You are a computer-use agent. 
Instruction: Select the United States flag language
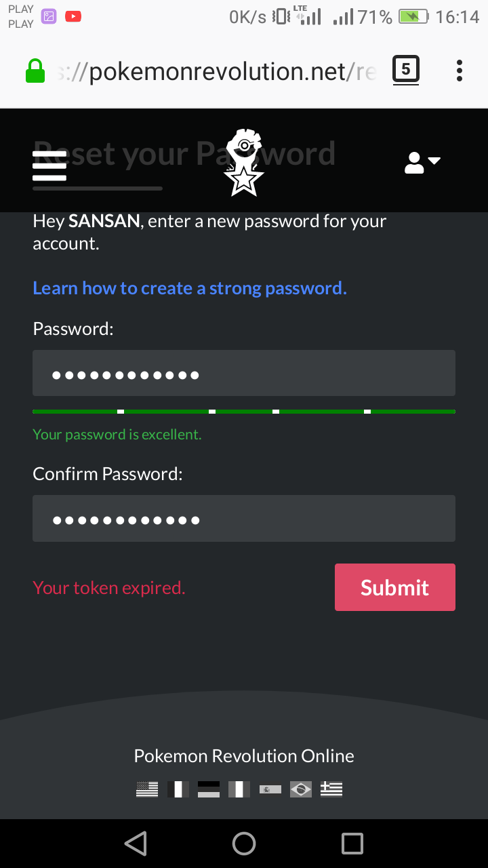(x=147, y=789)
